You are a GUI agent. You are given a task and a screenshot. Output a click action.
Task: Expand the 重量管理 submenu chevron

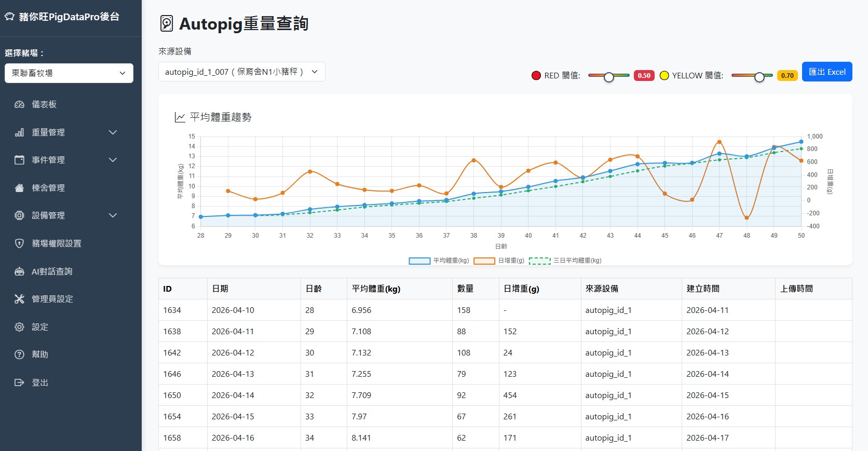pyautogui.click(x=113, y=132)
